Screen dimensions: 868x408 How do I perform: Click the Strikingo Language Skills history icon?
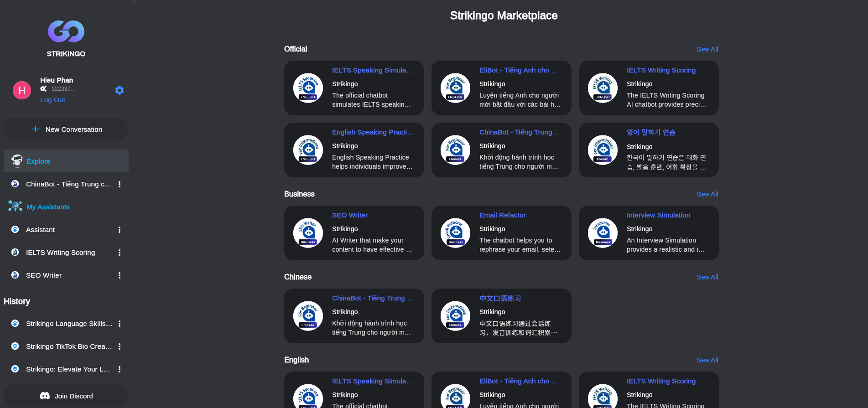click(x=15, y=323)
